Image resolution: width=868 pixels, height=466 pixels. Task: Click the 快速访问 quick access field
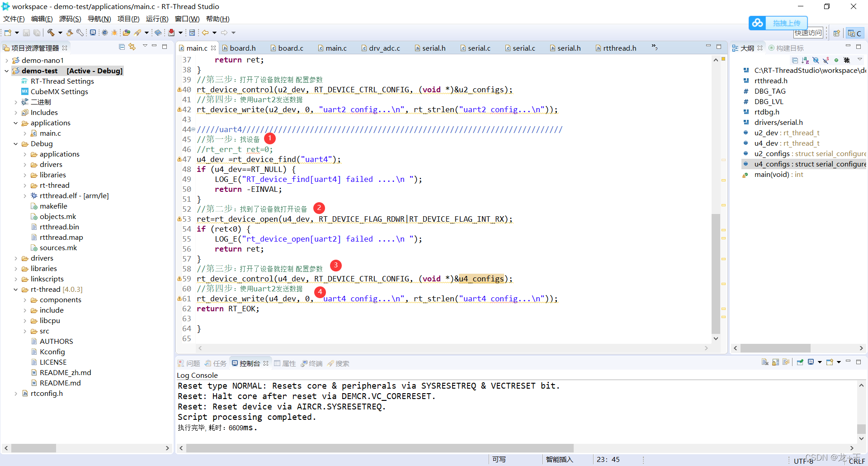[808, 33]
